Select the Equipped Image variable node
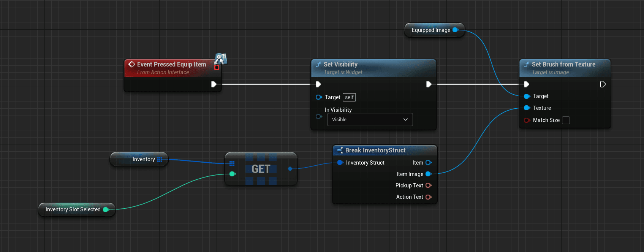Viewport: 644px width, 252px height. (434, 30)
